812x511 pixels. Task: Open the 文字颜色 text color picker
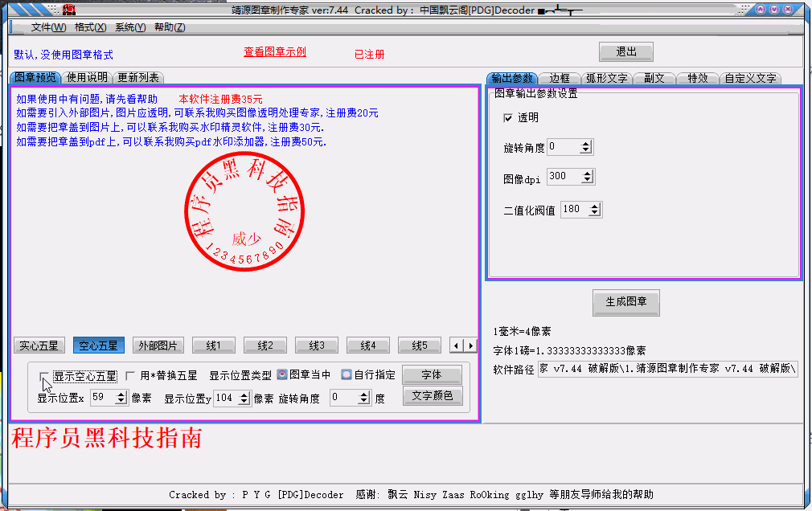click(432, 395)
